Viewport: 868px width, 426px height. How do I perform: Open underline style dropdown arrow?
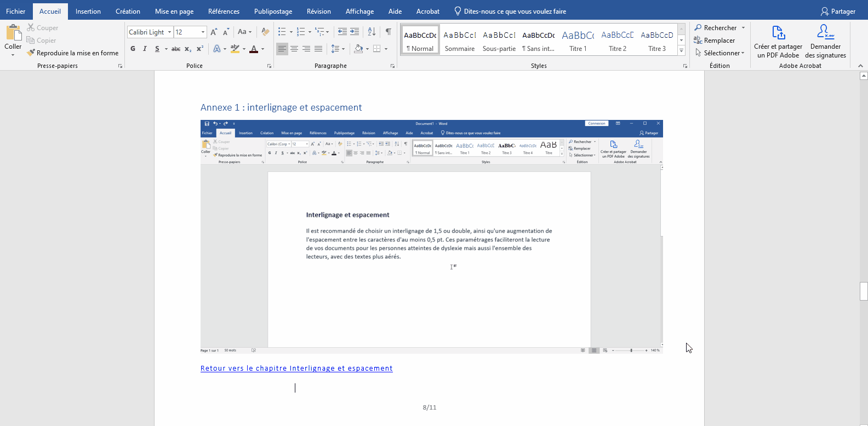(x=166, y=49)
